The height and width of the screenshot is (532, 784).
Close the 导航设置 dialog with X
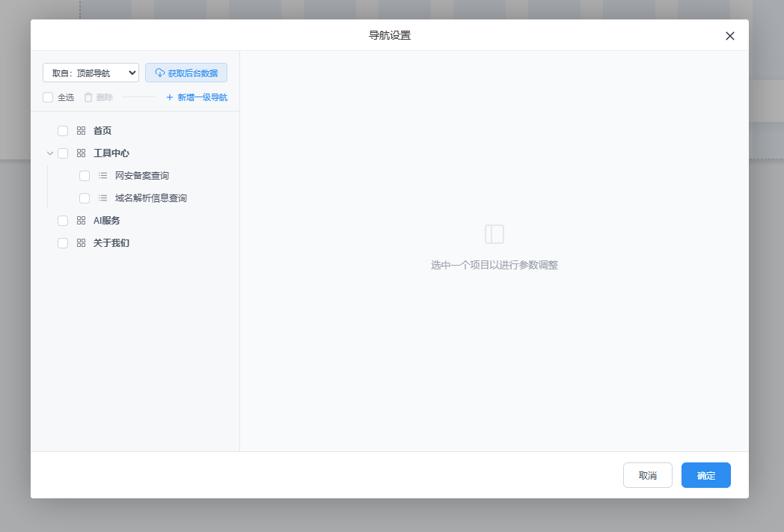click(730, 36)
